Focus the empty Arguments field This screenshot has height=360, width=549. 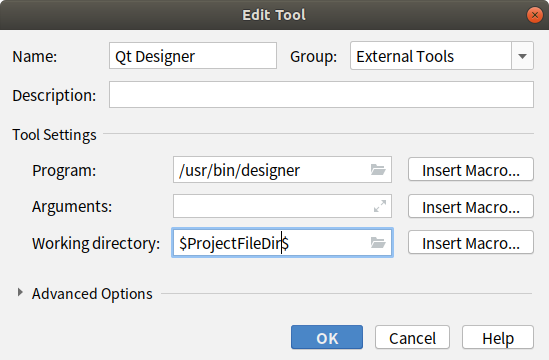point(282,206)
